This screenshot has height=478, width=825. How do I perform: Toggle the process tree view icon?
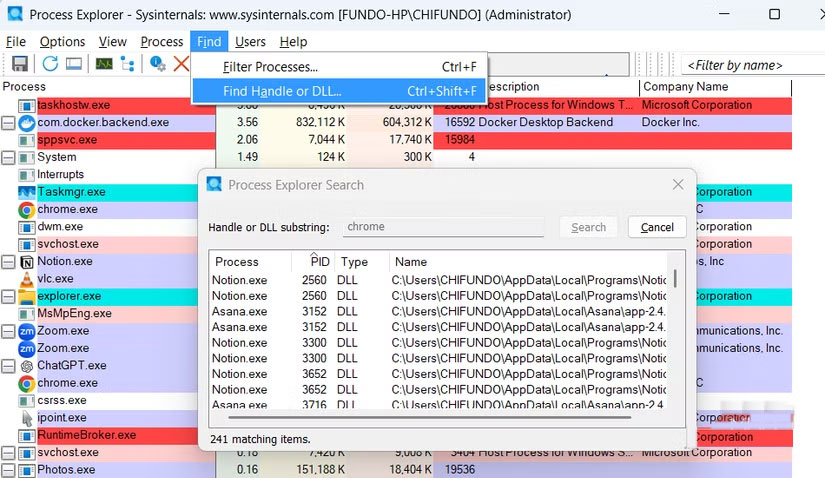tap(127, 64)
